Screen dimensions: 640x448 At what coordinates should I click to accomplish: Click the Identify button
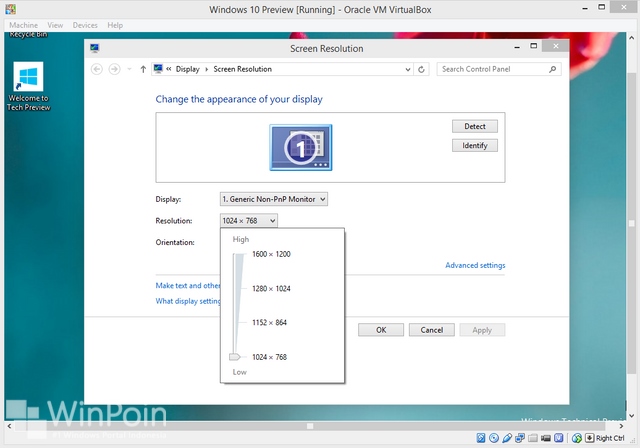pyautogui.click(x=475, y=145)
